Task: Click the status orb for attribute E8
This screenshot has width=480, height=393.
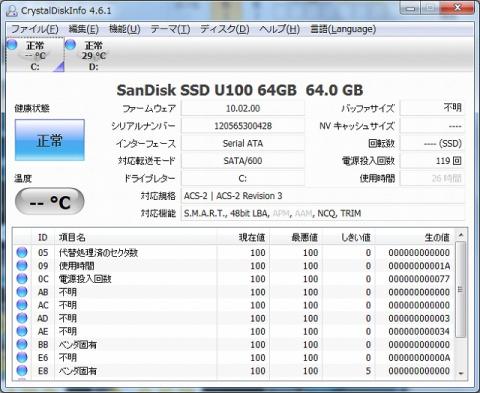Action: coord(22,371)
